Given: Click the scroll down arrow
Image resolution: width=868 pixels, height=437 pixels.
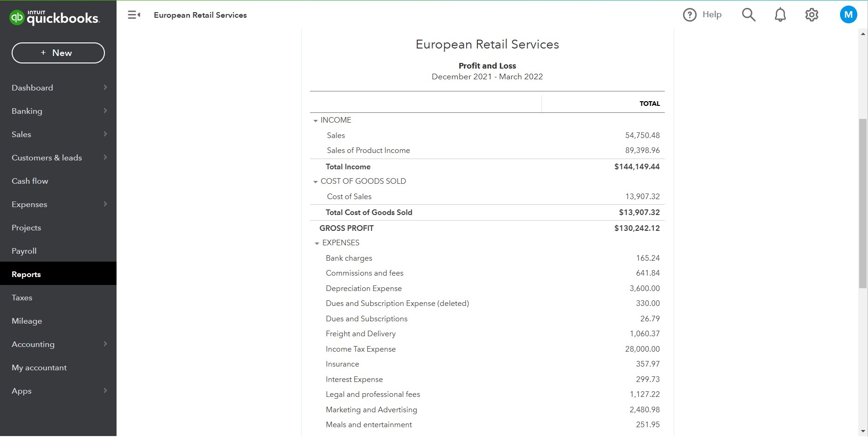Looking at the screenshot, I should click(x=863, y=431).
